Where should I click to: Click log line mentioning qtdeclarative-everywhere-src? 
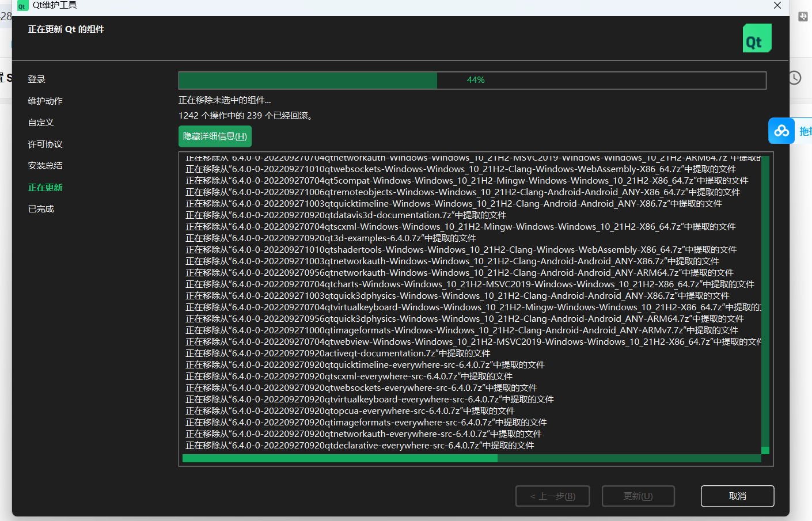click(x=360, y=446)
